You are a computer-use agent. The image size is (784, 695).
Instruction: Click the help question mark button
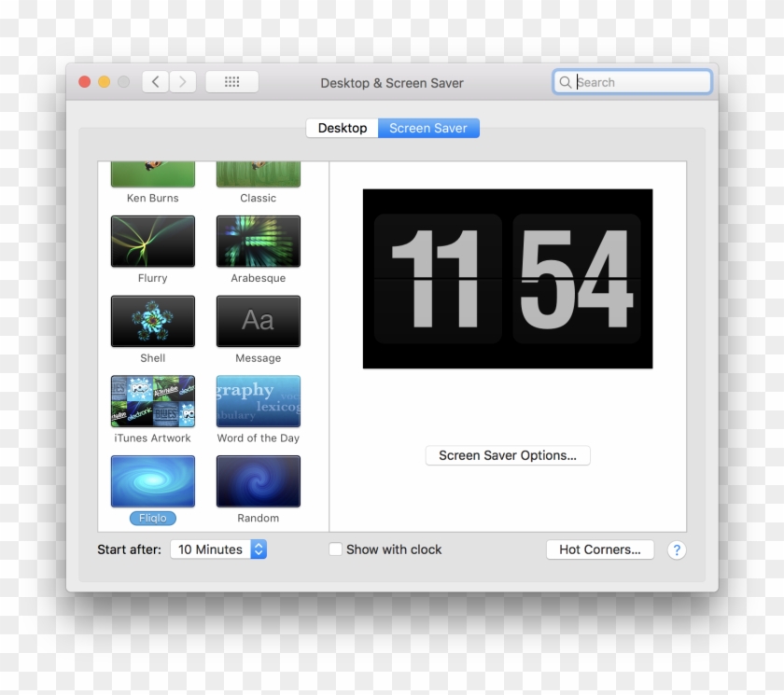(677, 550)
